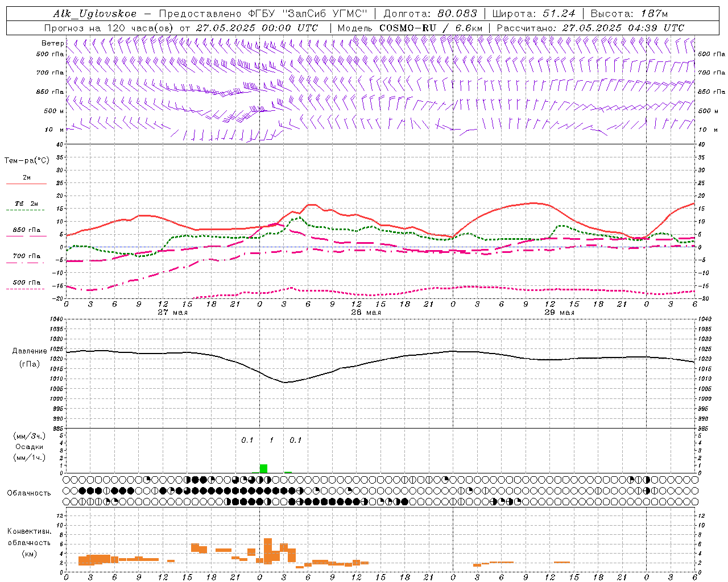Screen dimensions: 728x582
Task: Click the calculation time Рассчитано: 27.05.2025 04:39 UTC
Action: [x=590, y=28]
